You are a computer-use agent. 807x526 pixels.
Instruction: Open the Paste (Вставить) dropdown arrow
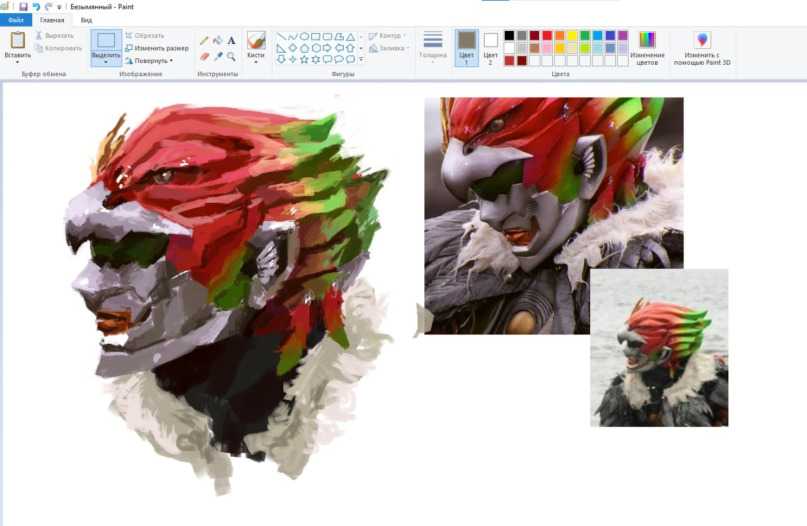[17, 61]
